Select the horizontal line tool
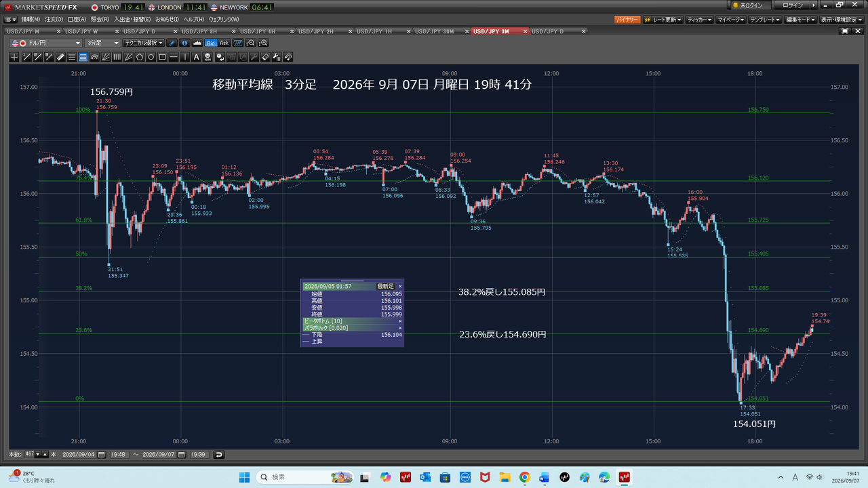The image size is (868, 488). (174, 57)
